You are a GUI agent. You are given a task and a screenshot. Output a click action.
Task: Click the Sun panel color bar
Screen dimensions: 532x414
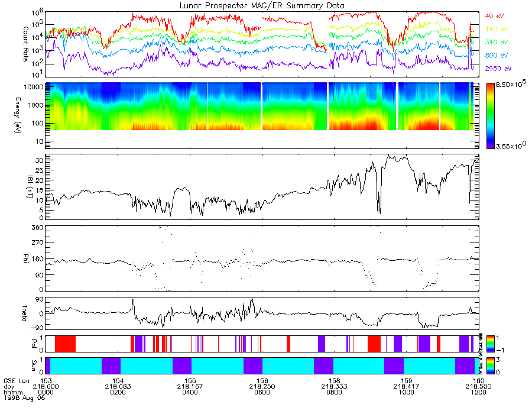(x=490, y=366)
